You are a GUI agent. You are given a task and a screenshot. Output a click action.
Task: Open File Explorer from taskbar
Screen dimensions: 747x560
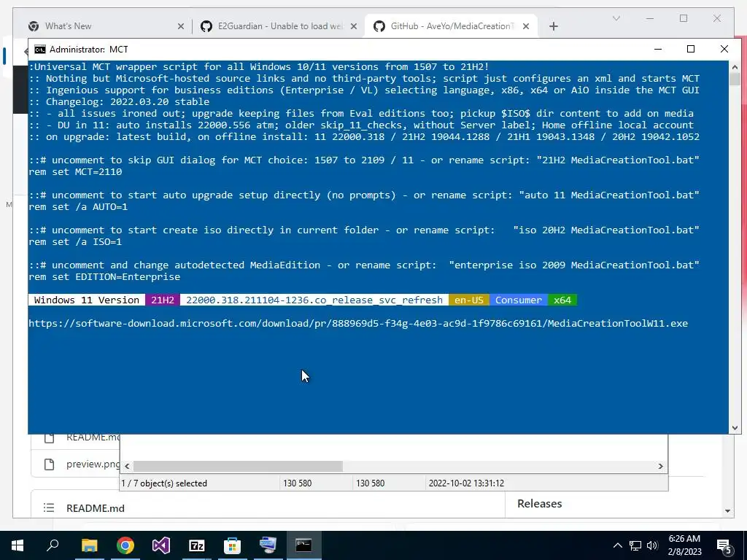coord(89,545)
